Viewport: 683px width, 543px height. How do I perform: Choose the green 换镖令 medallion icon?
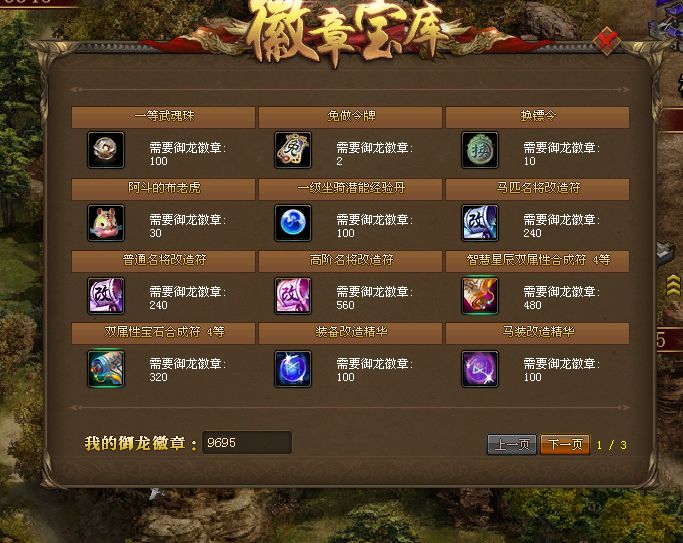480,150
